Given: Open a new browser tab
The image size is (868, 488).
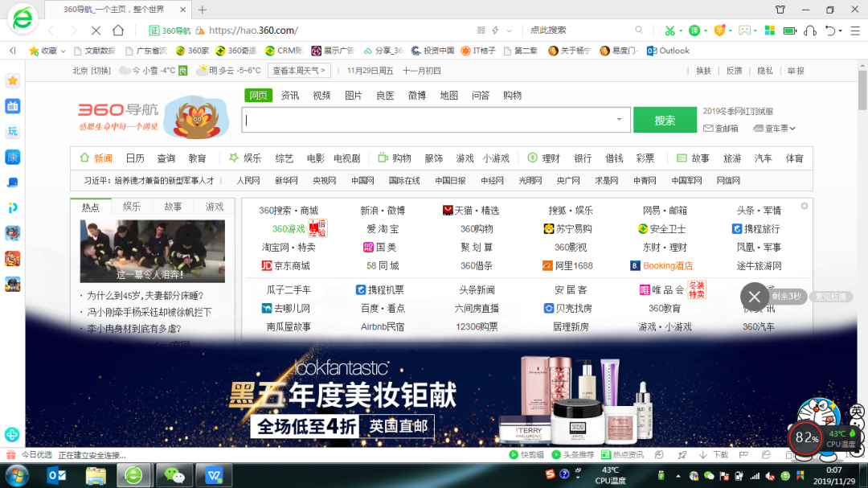Looking at the screenshot, I should (203, 10).
